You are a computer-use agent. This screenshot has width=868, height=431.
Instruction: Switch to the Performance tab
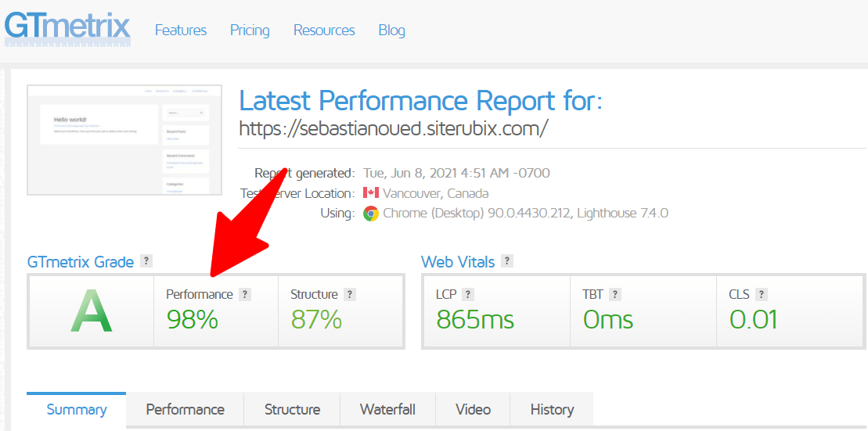pos(185,410)
